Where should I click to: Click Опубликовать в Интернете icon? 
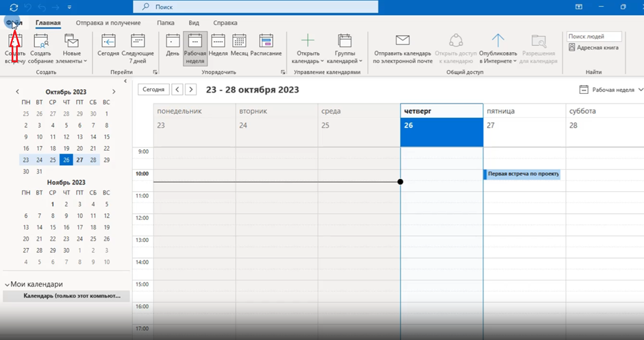[x=498, y=48]
